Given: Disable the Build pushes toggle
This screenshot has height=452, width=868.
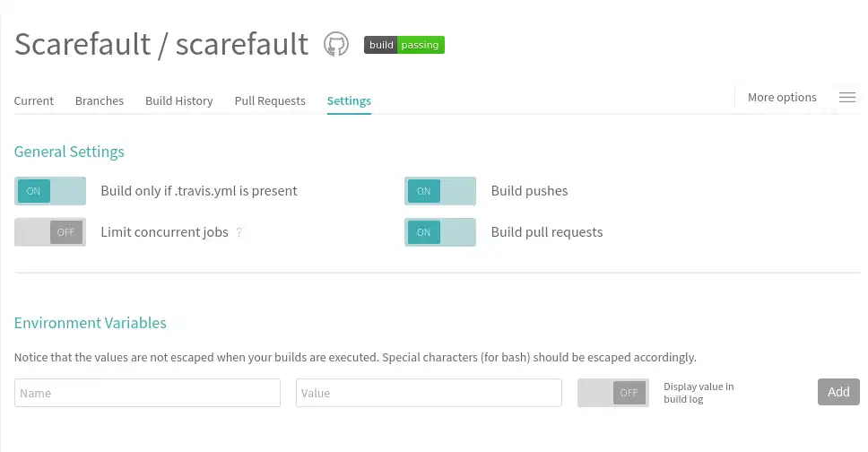Looking at the screenshot, I should click(440, 191).
